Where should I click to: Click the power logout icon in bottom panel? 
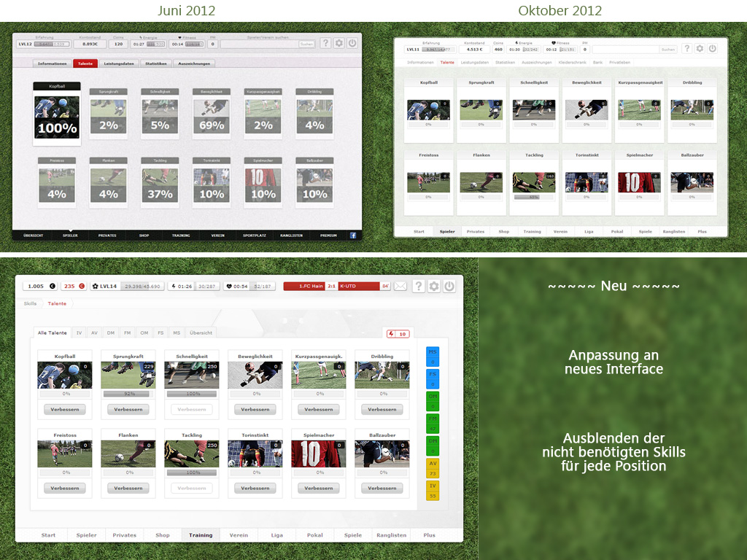click(x=449, y=287)
